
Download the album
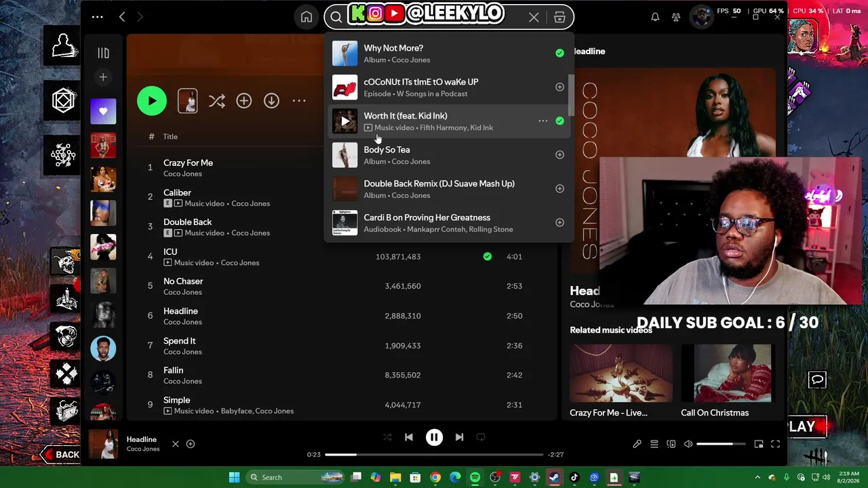click(271, 101)
